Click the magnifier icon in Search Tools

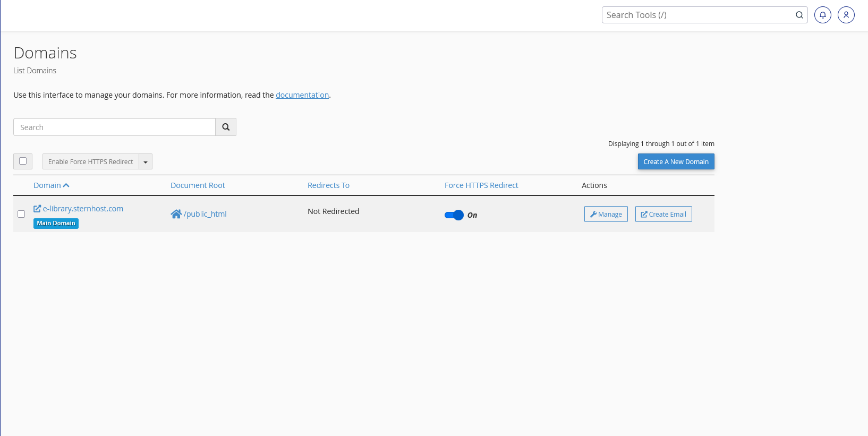(x=799, y=15)
